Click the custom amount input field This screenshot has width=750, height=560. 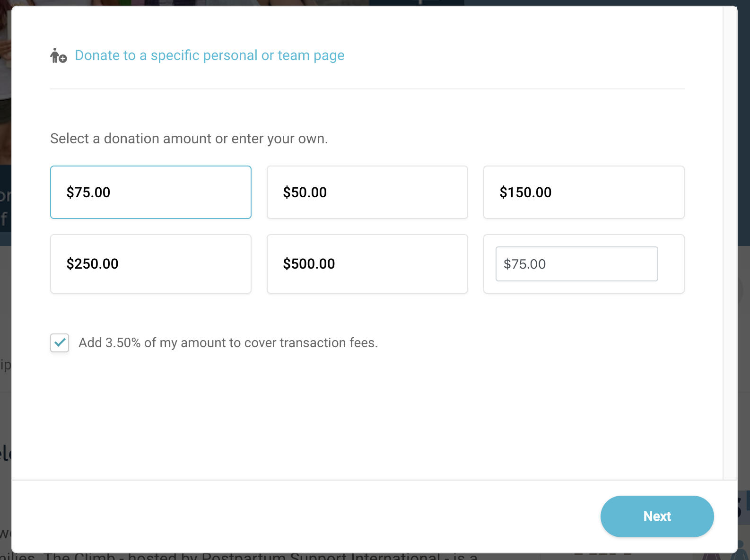pos(576,264)
